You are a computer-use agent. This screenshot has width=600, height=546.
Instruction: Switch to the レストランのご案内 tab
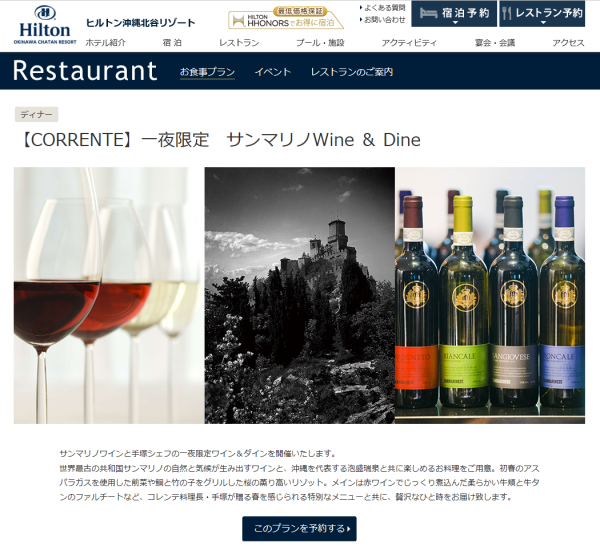pyautogui.click(x=352, y=72)
